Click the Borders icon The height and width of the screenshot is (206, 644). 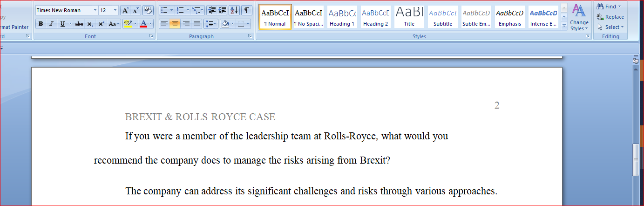241,24
